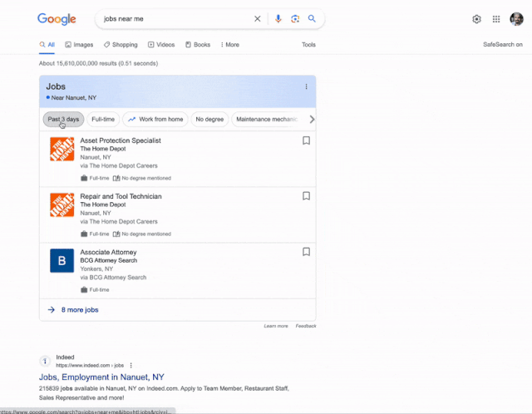The image size is (532, 414).
Task: Start voice search with microphone icon
Action: pos(278,18)
